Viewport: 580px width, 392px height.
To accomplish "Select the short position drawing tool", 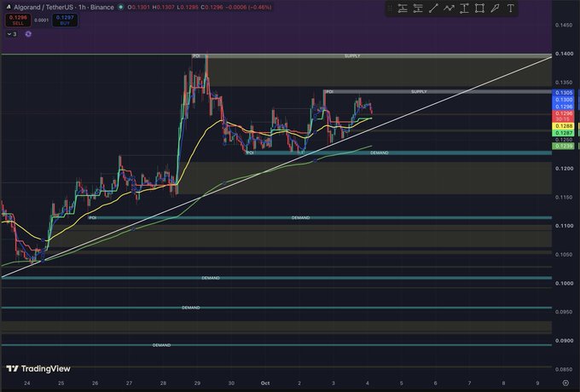I will pyautogui.click(x=418, y=9).
